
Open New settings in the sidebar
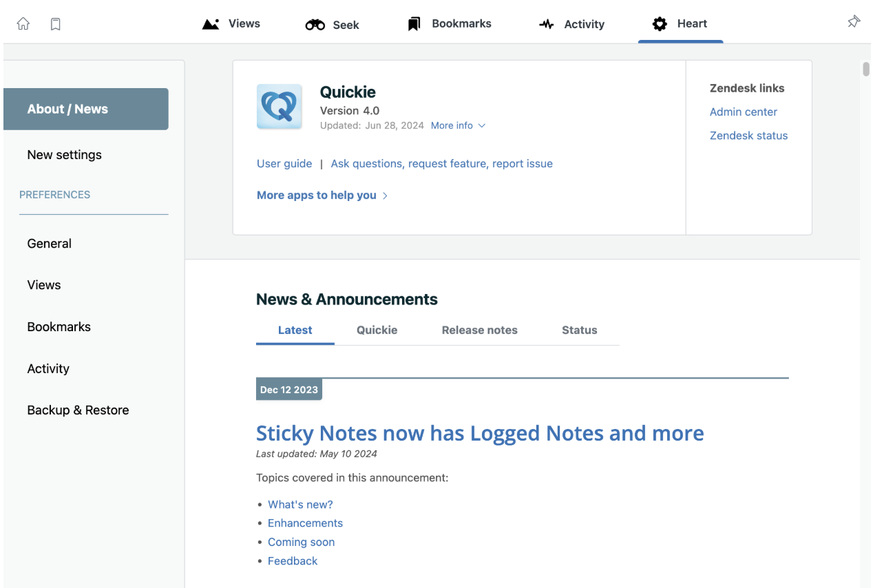click(x=65, y=155)
